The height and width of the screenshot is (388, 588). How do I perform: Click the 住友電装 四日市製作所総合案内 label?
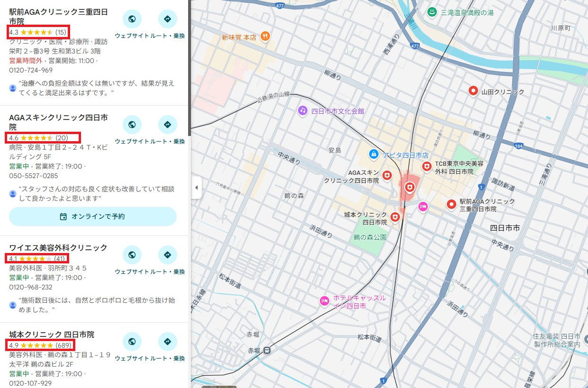coord(557,340)
